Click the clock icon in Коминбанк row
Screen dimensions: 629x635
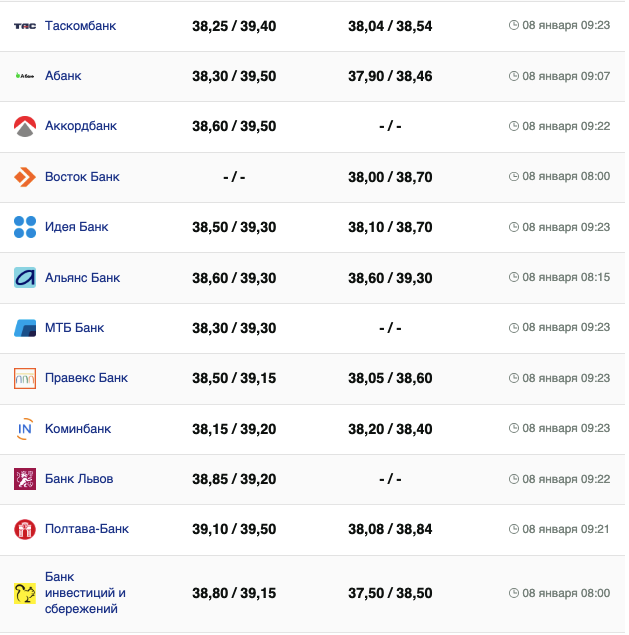(514, 428)
